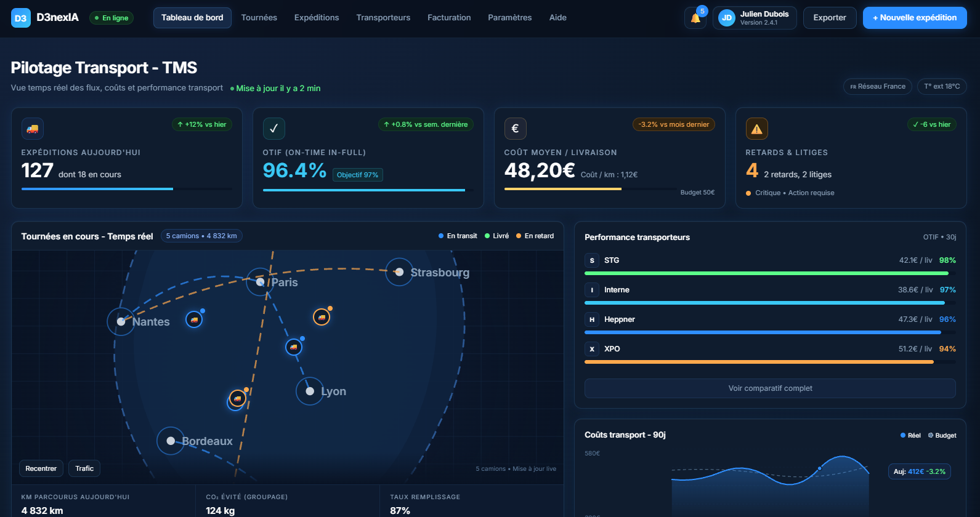980x517 pixels.
Task: Select the delayed truck marker below Strasbourg route
Action: (x=322, y=317)
